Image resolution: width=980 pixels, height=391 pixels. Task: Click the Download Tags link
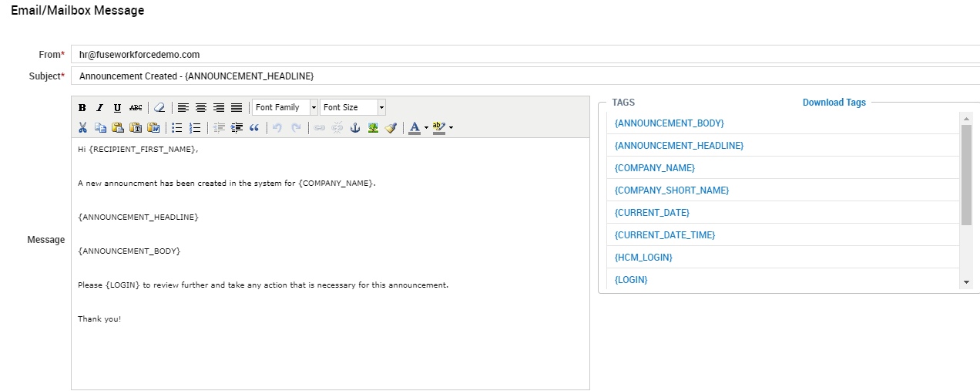(834, 103)
